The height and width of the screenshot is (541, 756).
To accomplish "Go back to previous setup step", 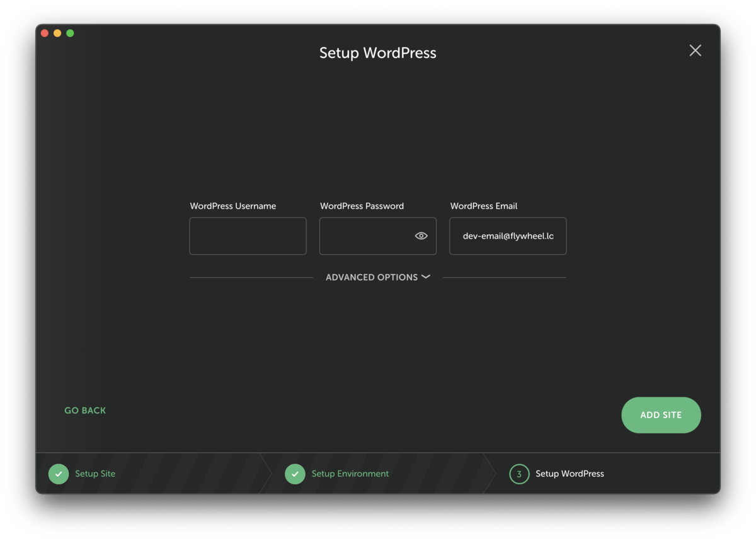I will click(85, 411).
